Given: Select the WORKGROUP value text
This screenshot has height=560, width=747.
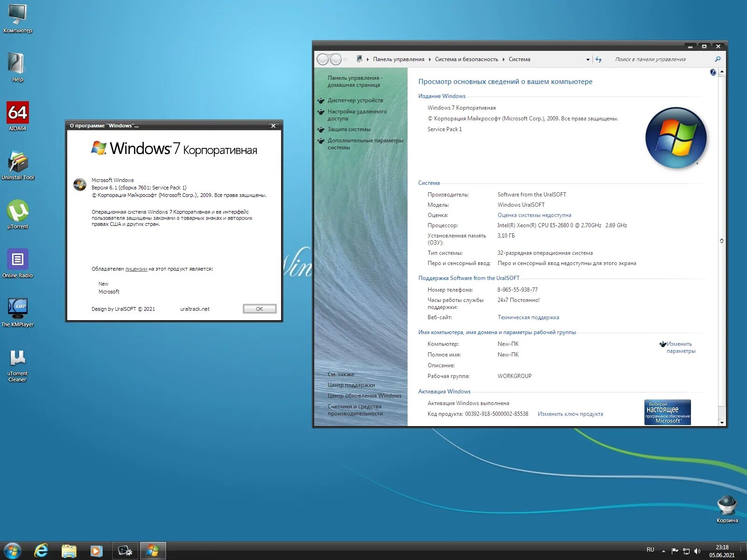Looking at the screenshot, I should point(514,376).
